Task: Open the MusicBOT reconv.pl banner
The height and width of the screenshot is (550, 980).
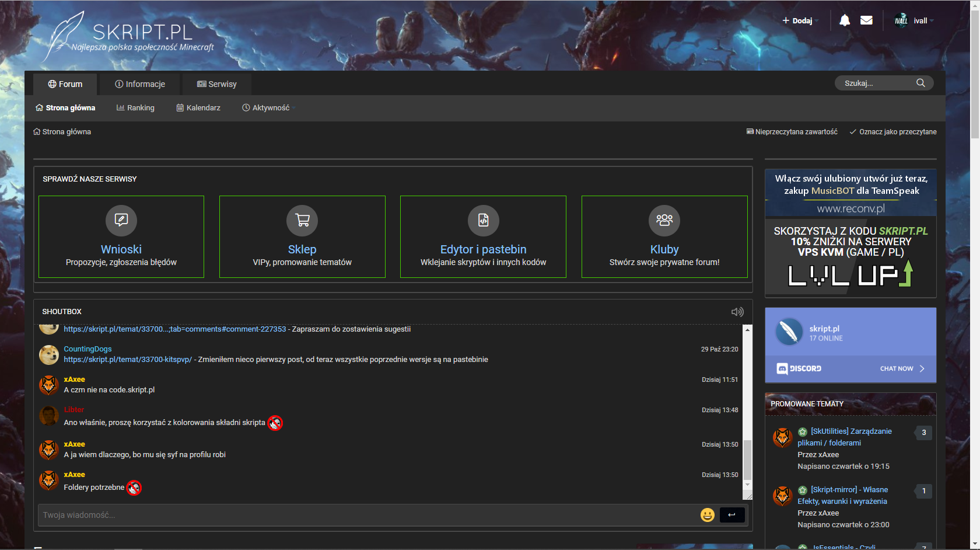Action: (850, 193)
